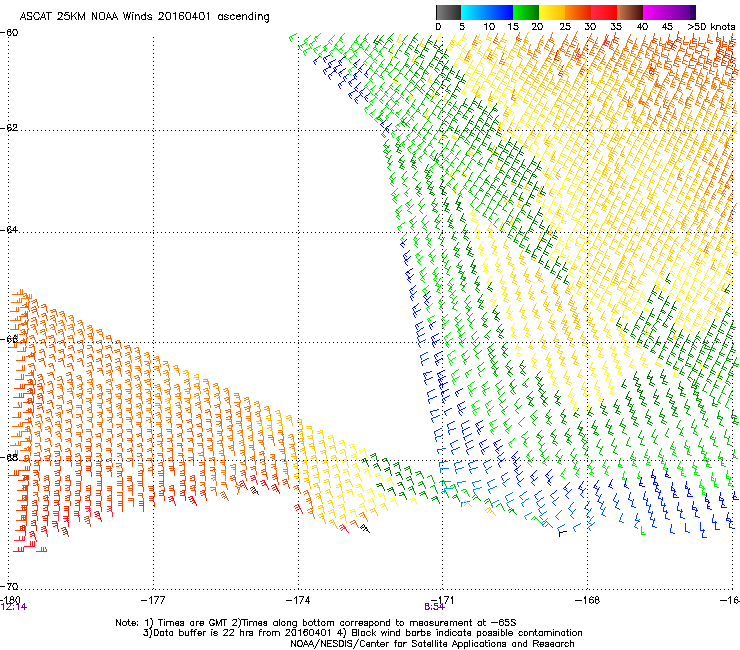740x650 pixels.
Task: Click the brown 35-40 knots legend color
Action: tap(630, 12)
